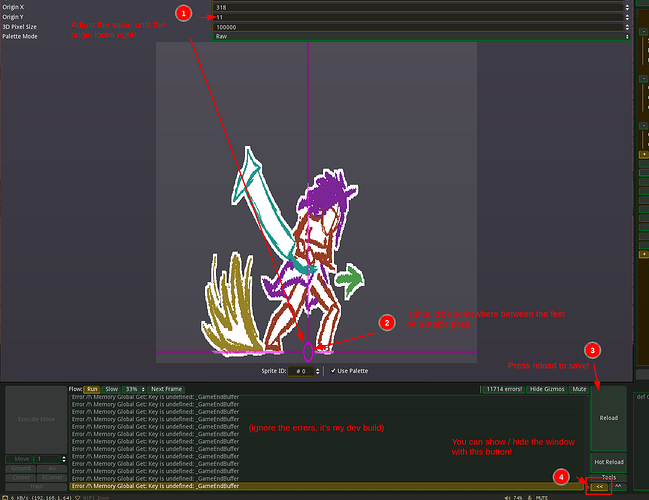Click the 3D Pixel Size label
This screenshot has width=649, height=500.
pos(19,27)
